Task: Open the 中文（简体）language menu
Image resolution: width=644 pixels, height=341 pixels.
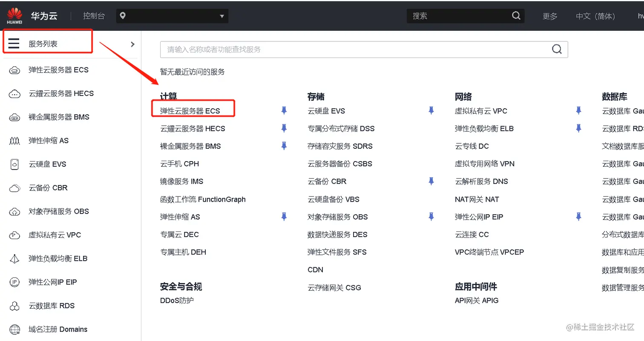Action: [x=595, y=16]
